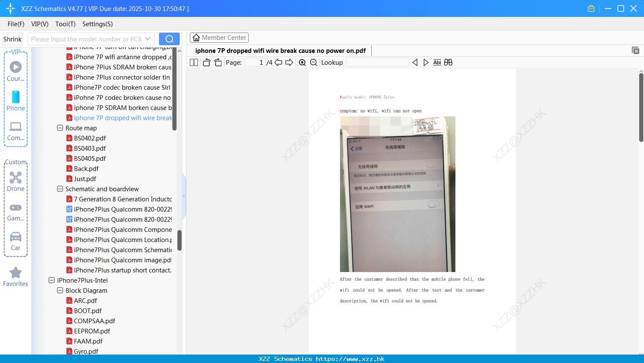
Task: Click the PDF viewer vertical scrollbar thumb
Action: click(641, 107)
